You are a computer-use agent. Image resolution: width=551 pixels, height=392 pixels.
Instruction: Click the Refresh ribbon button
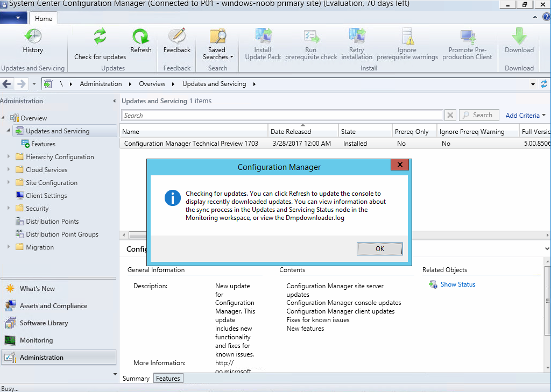point(140,41)
